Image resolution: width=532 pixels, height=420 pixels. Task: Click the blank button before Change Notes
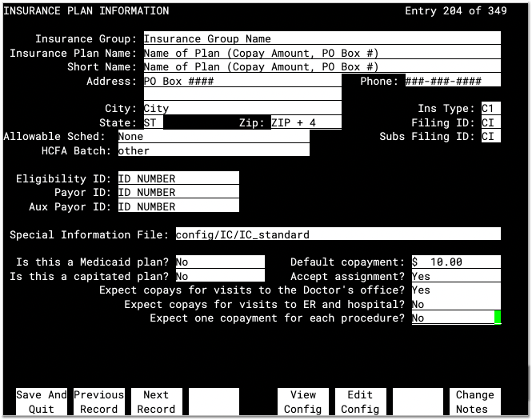(418, 402)
